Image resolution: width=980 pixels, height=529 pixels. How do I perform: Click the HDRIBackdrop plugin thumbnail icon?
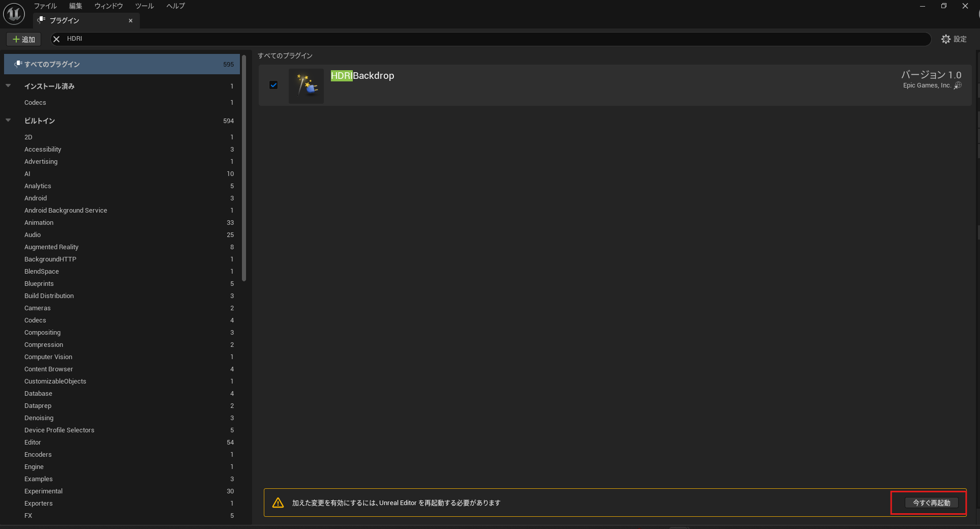tap(306, 85)
